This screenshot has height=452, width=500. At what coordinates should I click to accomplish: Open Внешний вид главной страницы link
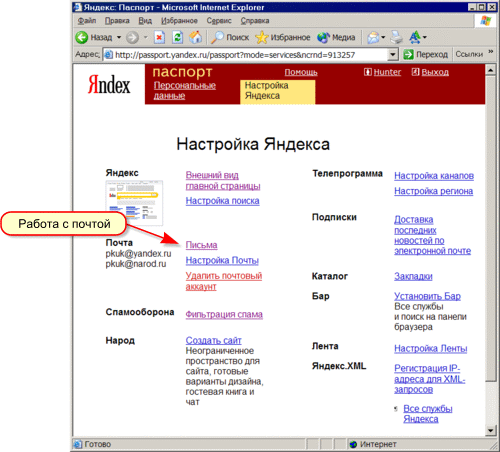point(223,180)
